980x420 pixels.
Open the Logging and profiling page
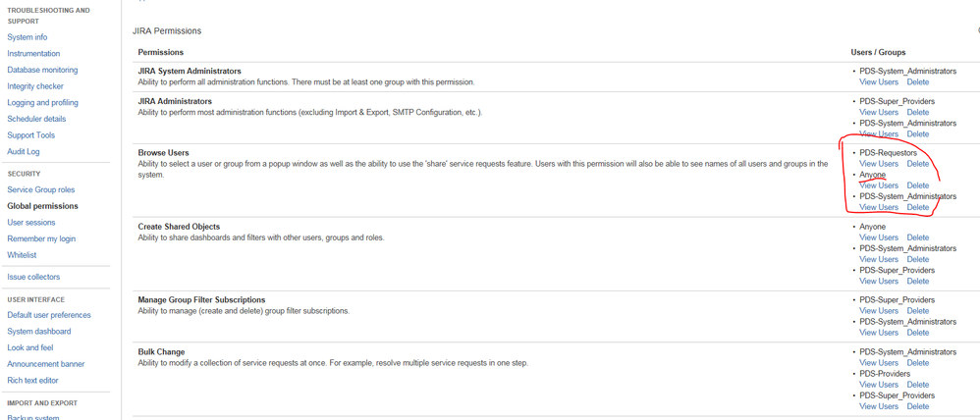point(42,102)
